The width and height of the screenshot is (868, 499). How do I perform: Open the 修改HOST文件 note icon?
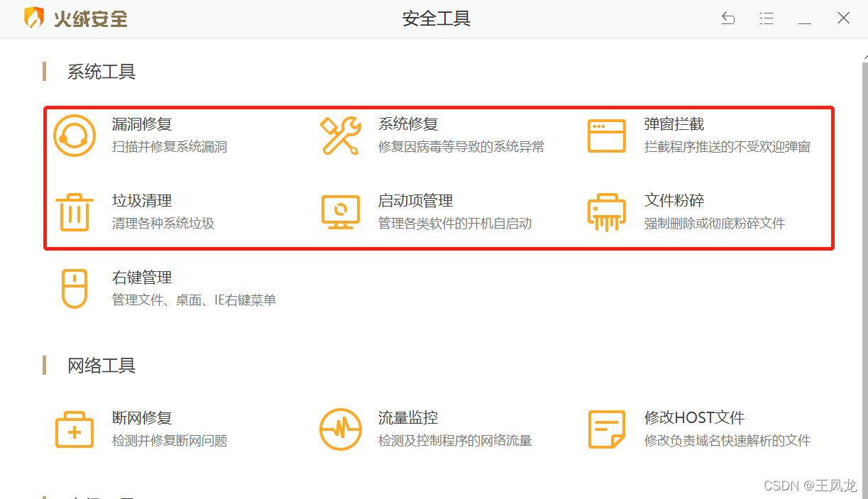[x=607, y=429]
